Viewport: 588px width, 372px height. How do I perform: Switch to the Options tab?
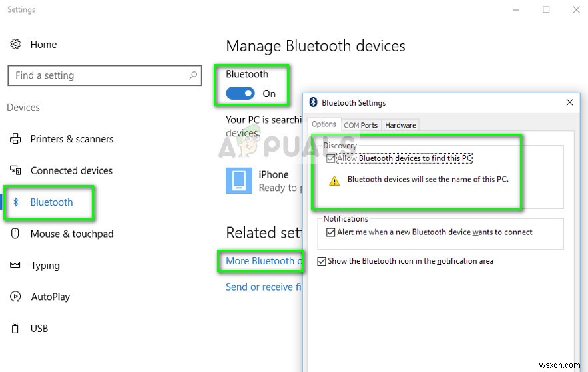point(324,124)
